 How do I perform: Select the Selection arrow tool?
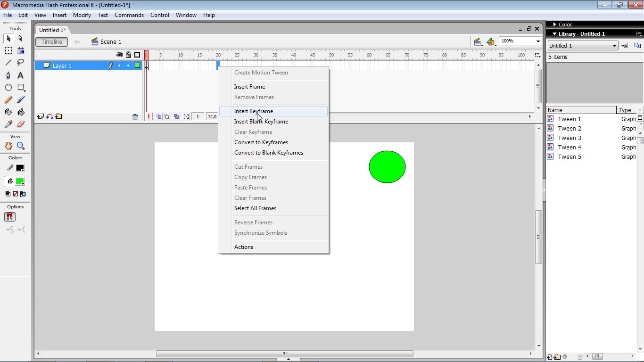click(8, 38)
